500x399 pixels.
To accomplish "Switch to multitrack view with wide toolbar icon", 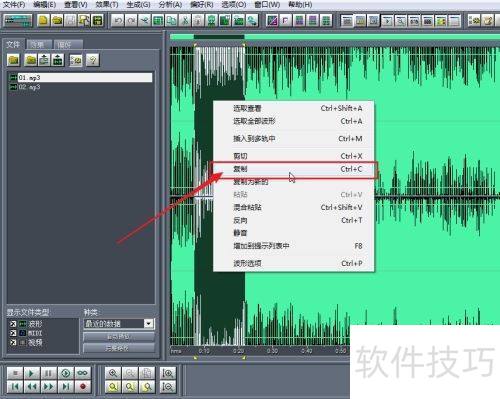I will pyautogui.click(x=18, y=21).
